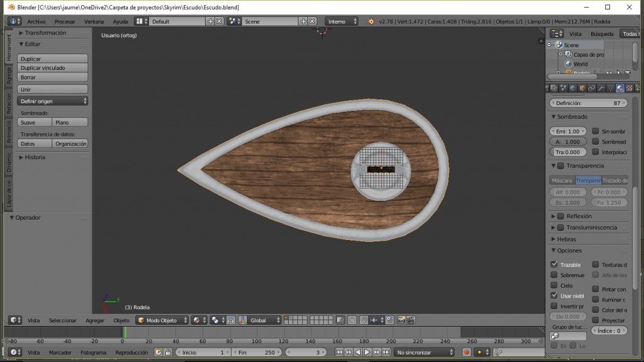Click the red auto-keyframe record button
Viewport: 644px width, 362px height.
point(467,353)
